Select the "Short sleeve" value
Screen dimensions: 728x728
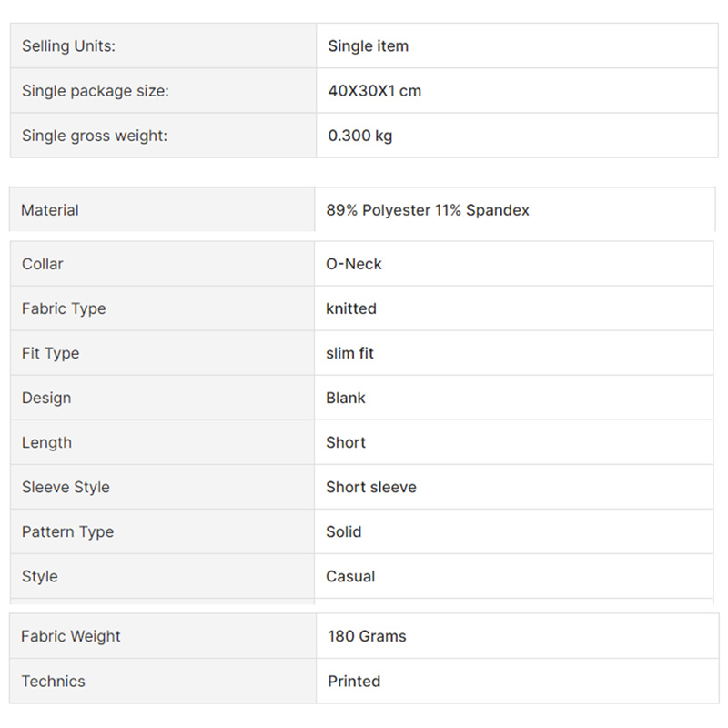point(370,487)
